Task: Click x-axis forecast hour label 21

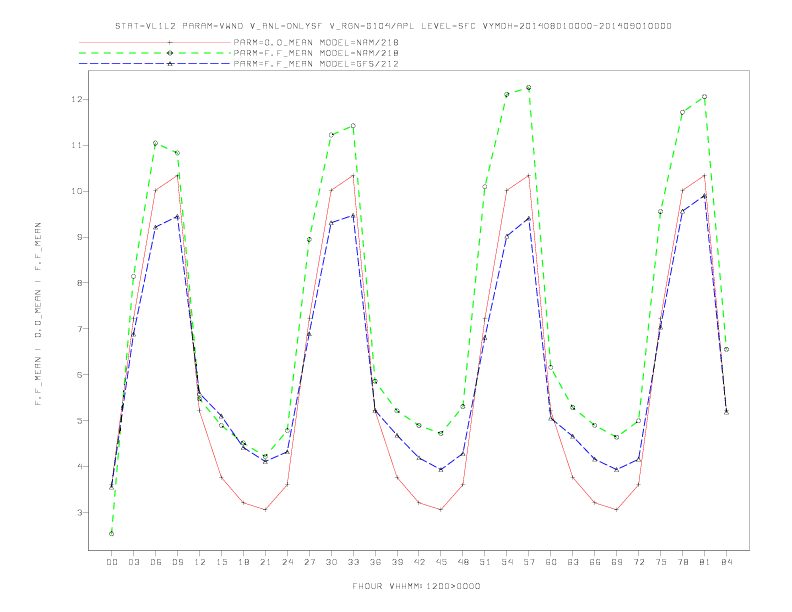Action: pyautogui.click(x=265, y=562)
